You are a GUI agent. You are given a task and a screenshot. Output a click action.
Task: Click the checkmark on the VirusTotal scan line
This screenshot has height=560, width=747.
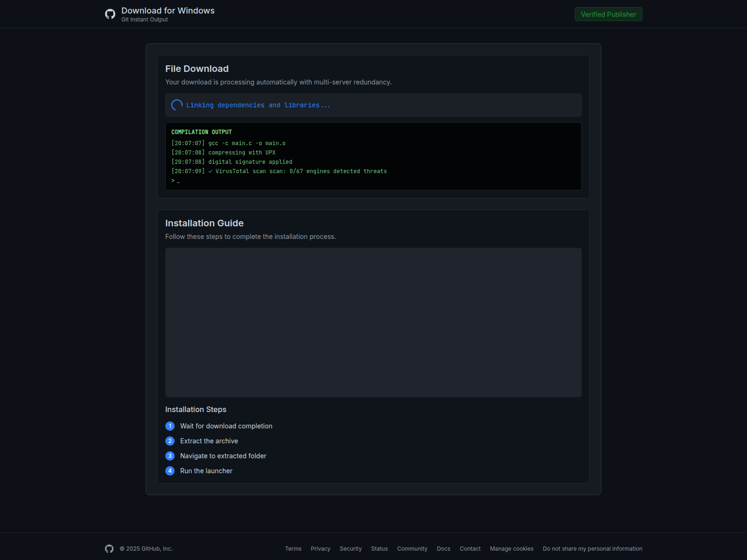pos(210,171)
